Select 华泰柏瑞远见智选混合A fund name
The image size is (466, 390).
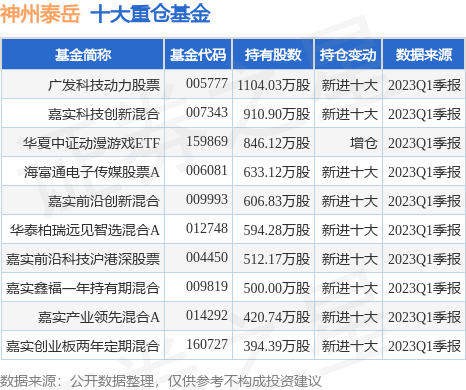point(85,230)
